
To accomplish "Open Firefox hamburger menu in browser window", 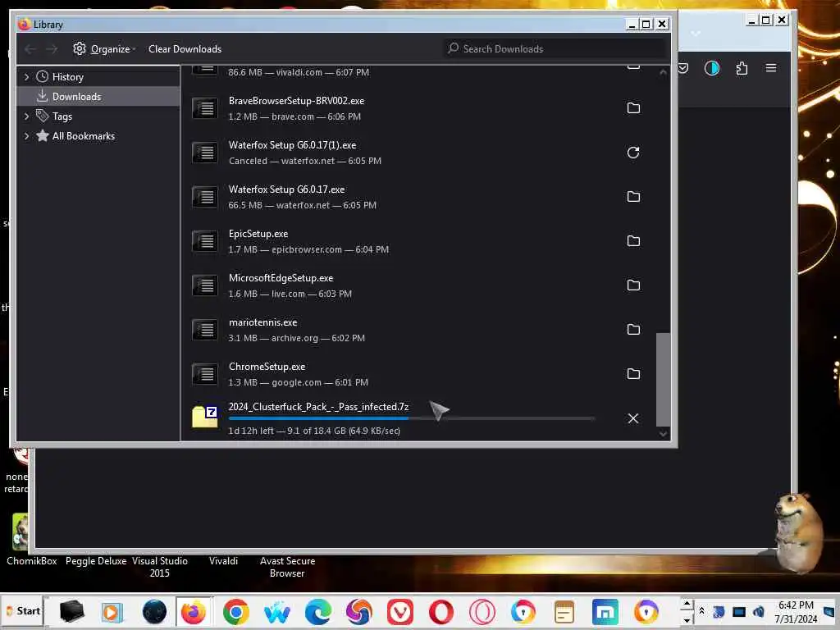I will [x=771, y=68].
